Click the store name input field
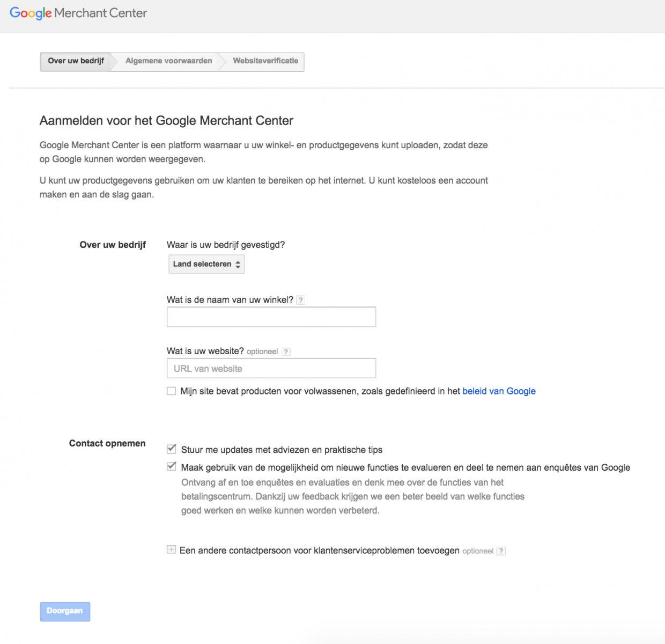The width and height of the screenshot is (665, 644). (x=271, y=317)
